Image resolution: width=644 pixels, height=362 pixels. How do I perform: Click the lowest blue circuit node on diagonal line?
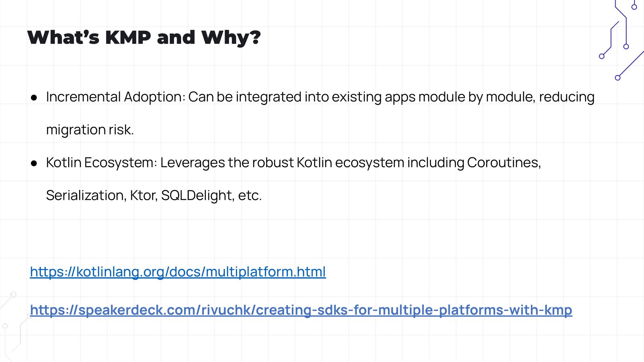(618, 78)
